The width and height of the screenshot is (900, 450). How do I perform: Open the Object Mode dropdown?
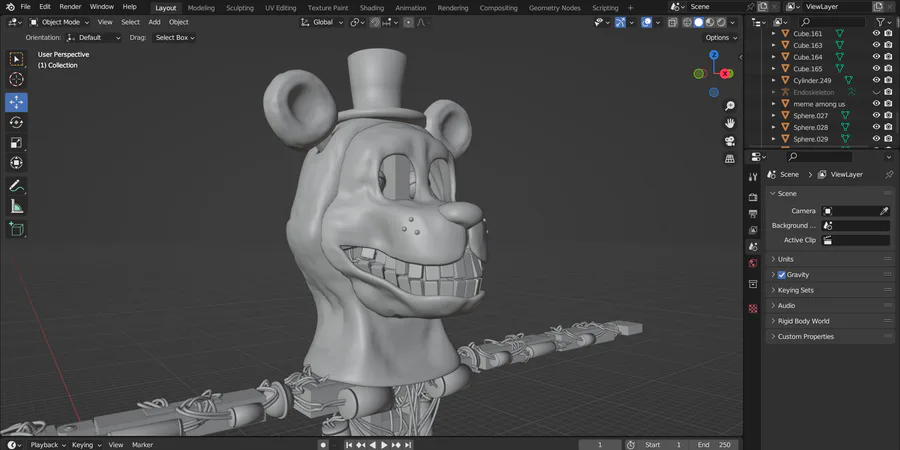pos(59,22)
